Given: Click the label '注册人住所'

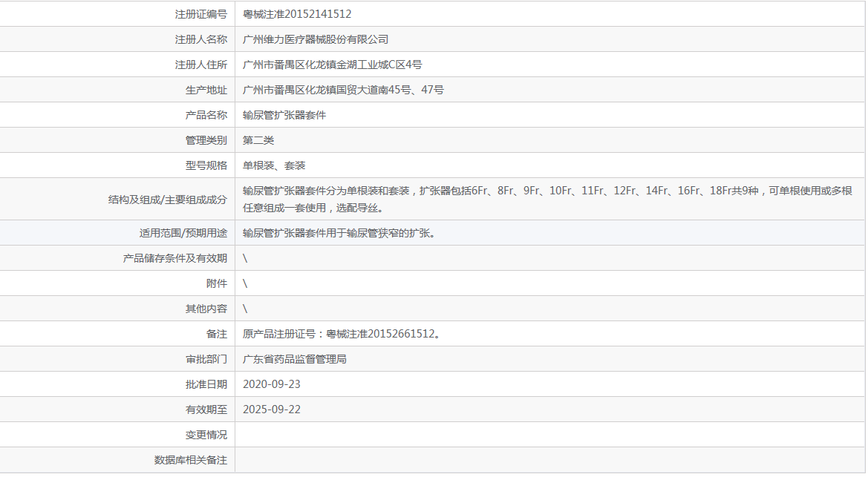Looking at the screenshot, I should click(x=201, y=65).
